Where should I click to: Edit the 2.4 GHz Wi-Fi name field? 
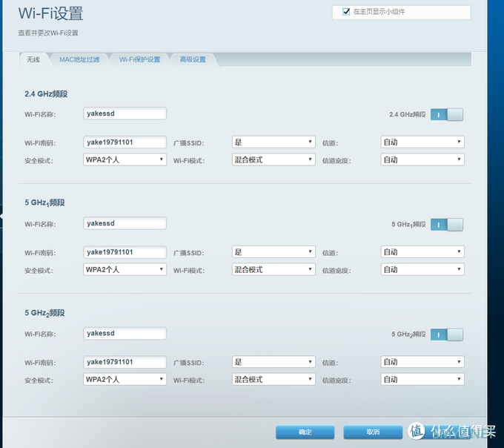click(125, 113)
